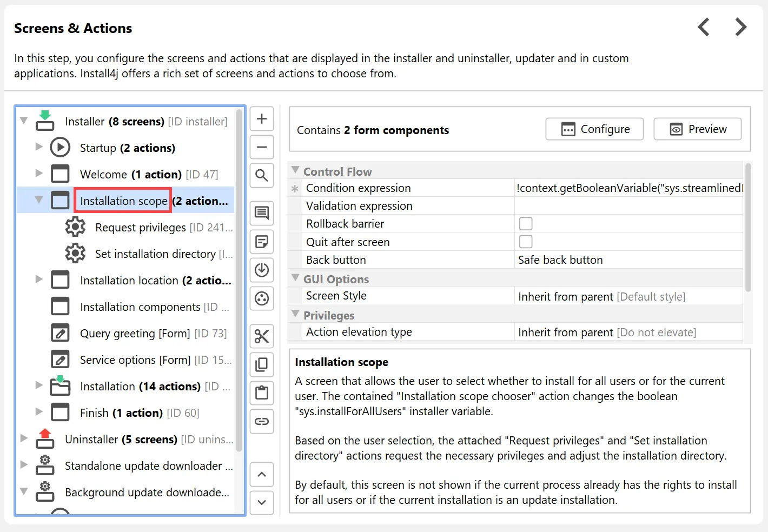Collapse the Installation scope tree node
The width and height of the screenshot is (768, 532).
click(x=39, y=200)
